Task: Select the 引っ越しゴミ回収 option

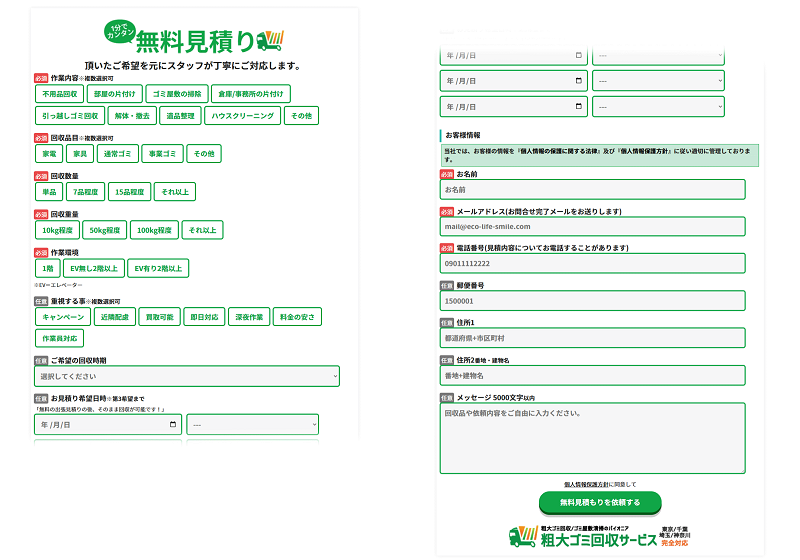Action: tap(70, 116)
